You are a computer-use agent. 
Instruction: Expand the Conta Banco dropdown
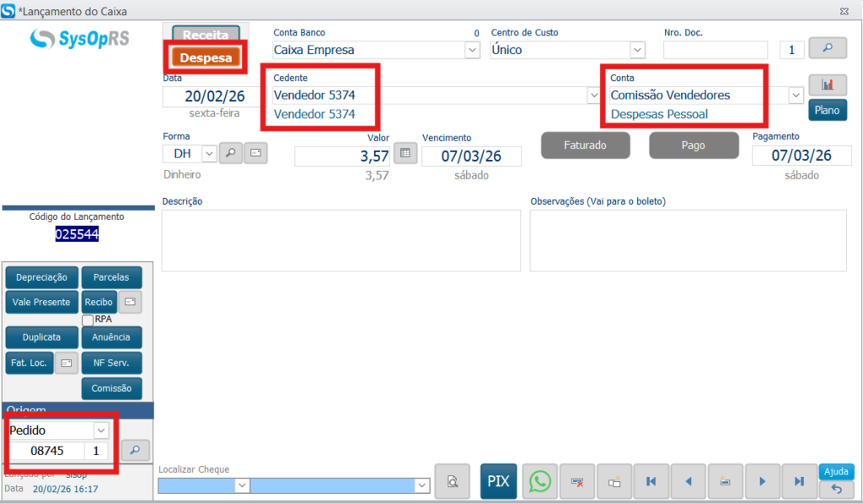(x=472, y=50)
